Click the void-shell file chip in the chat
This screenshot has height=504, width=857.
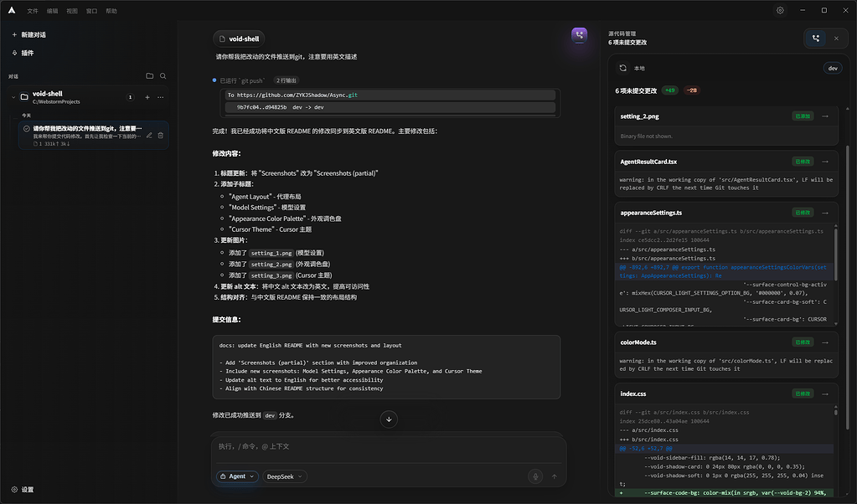[x=239, y=39]
